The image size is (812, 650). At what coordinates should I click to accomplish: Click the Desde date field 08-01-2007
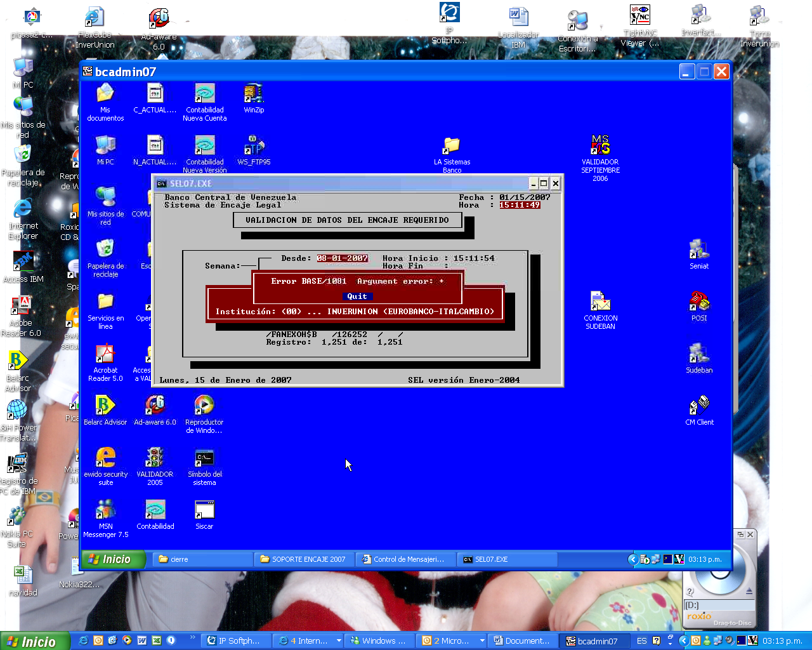pyautogui.click(x=343, y=258)
